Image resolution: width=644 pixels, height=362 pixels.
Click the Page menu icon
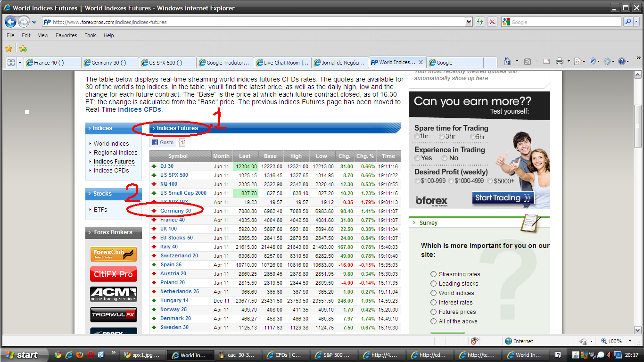click(578, 61)
